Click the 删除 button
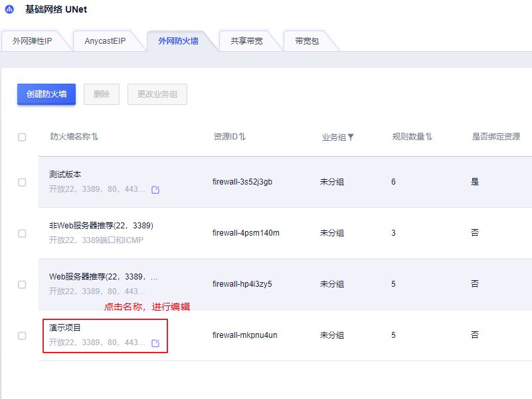Screen dimensions: 532x399 [x=102, y=94]
